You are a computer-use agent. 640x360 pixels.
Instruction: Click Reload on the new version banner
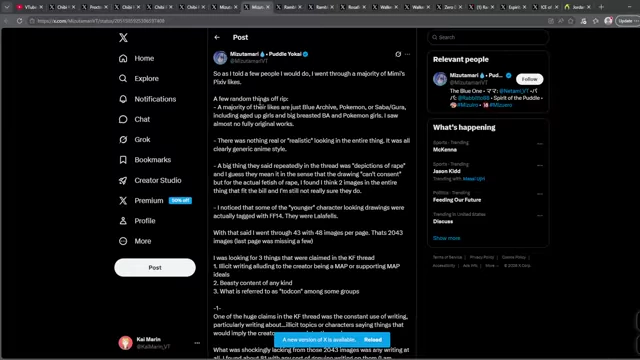tap(373, 340)
